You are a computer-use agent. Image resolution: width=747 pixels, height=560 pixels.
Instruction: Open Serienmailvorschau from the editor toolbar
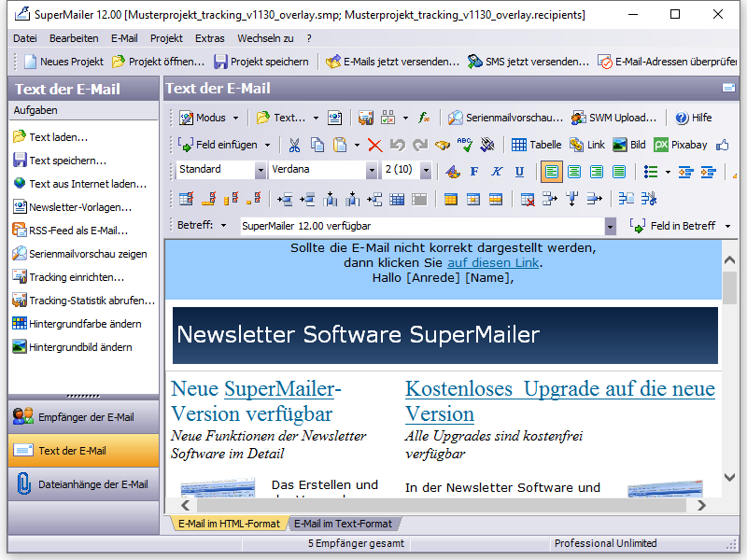pos(505,118)
